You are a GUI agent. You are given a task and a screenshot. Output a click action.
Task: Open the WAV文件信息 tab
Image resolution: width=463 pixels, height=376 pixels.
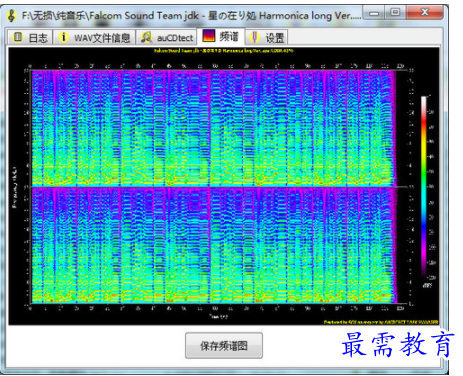pyautogui.click(x=102, y=38)
